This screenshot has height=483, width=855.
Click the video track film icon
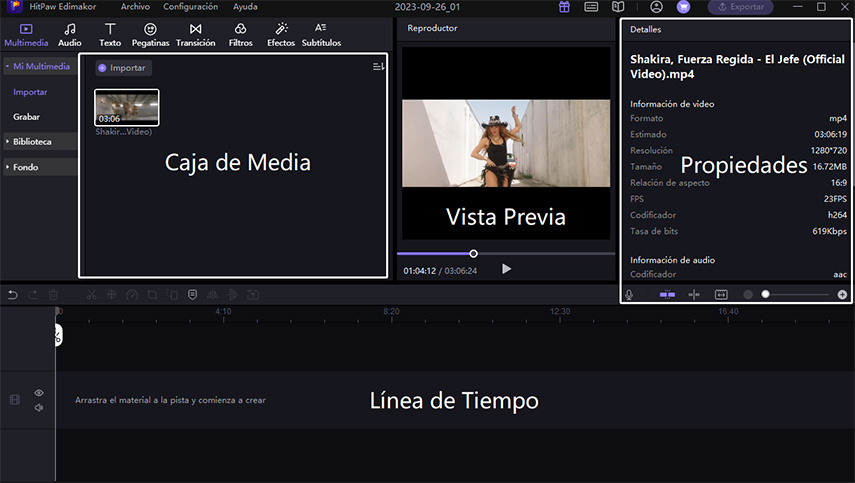click(x=15, y=400)
